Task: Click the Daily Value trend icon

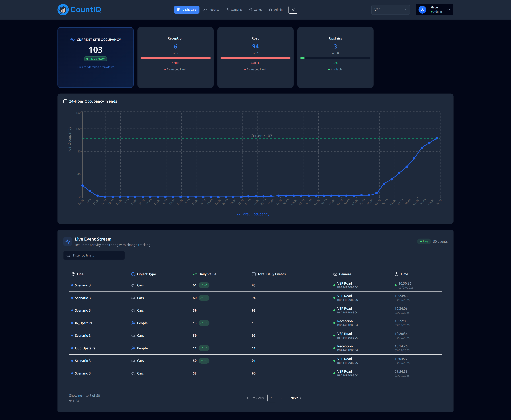Action: 195,274
